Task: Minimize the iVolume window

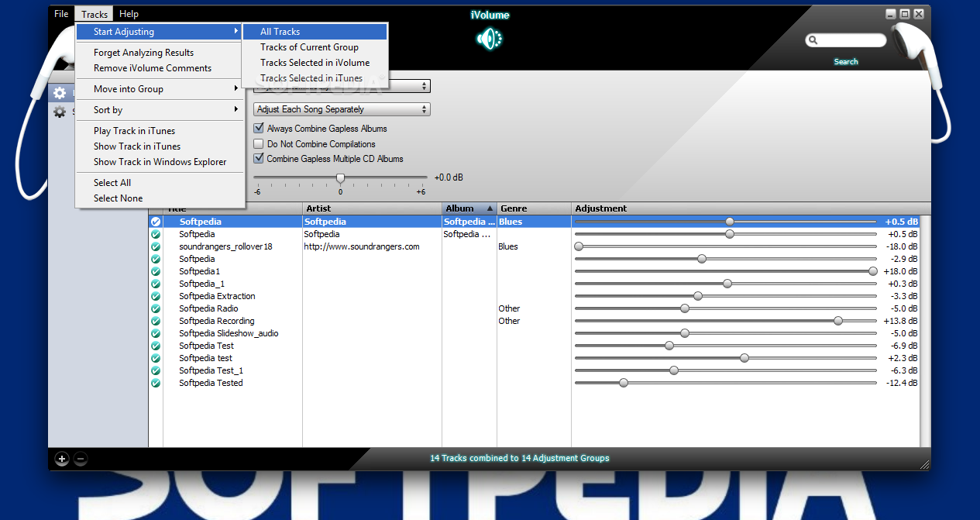Action: [x=890, y=14]
